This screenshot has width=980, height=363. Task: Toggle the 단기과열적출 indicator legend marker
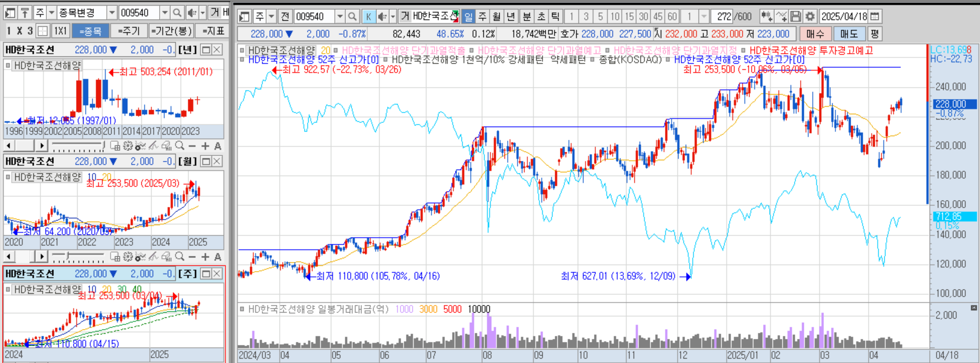[336, 50]
